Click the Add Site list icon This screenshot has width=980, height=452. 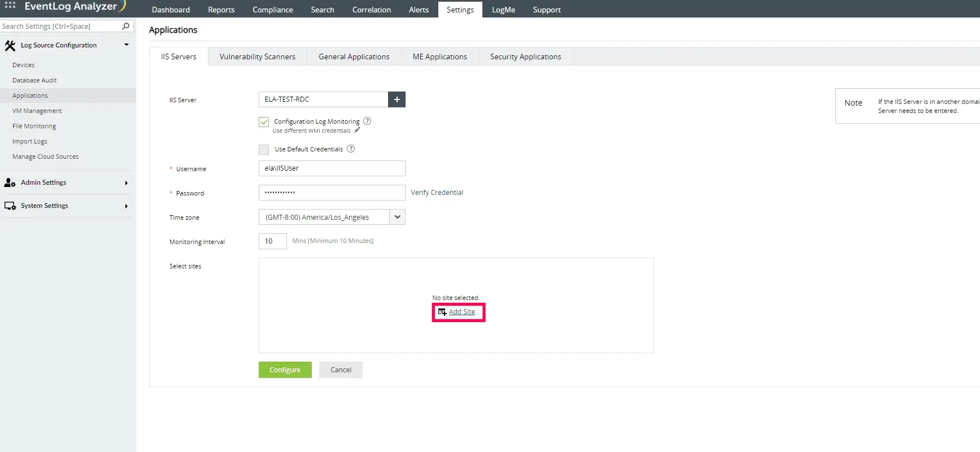click(x=442, y=312)
